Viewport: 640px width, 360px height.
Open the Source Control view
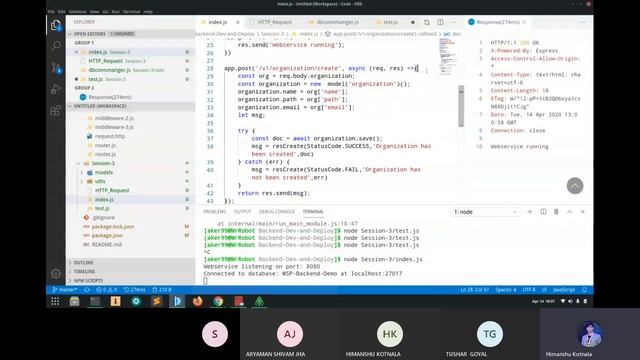(x=56, y=68)
